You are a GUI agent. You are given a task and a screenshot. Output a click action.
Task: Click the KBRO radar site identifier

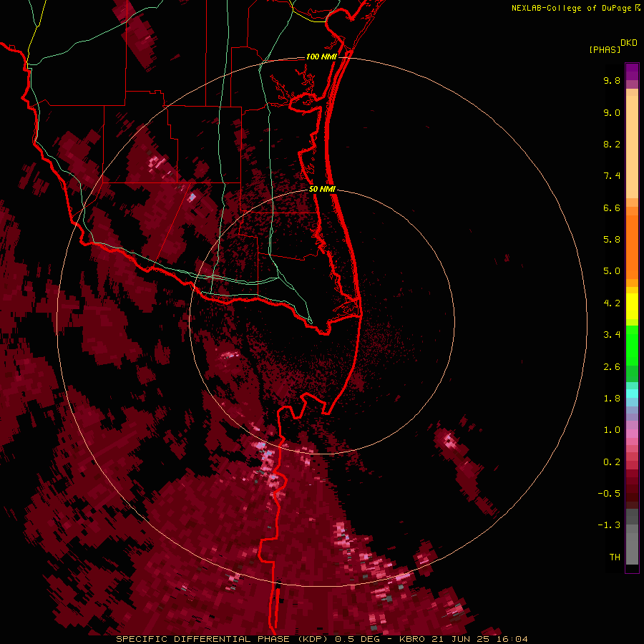413,639
